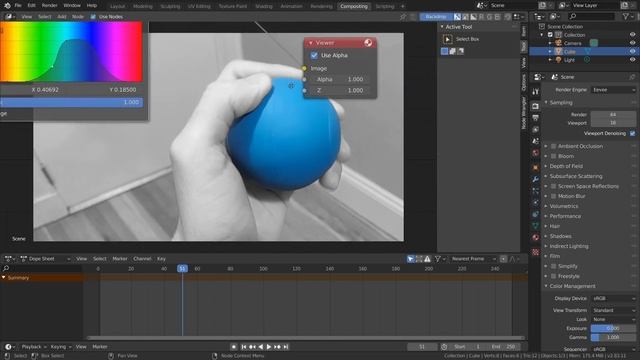Image resolution: width=640 pixels, height=360 pixels.
Task: Open the Display Device dropdown
Action: [x=613, y=298]
